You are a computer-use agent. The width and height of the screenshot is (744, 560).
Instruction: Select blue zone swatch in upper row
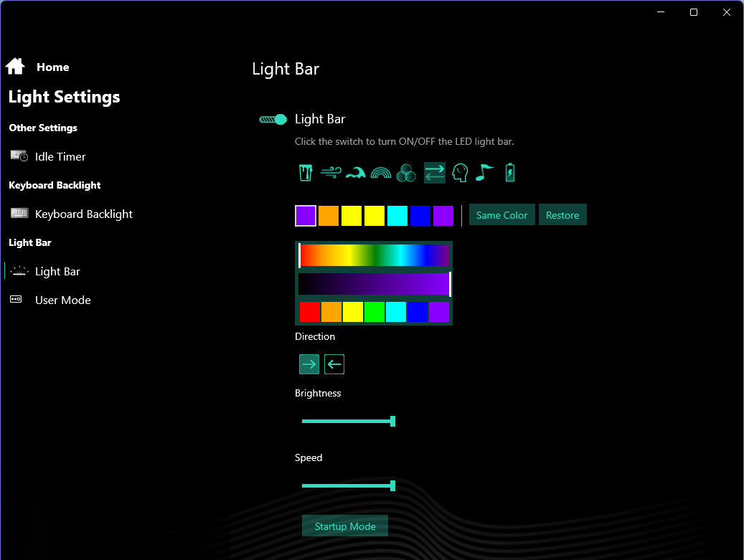click(420, 216)
